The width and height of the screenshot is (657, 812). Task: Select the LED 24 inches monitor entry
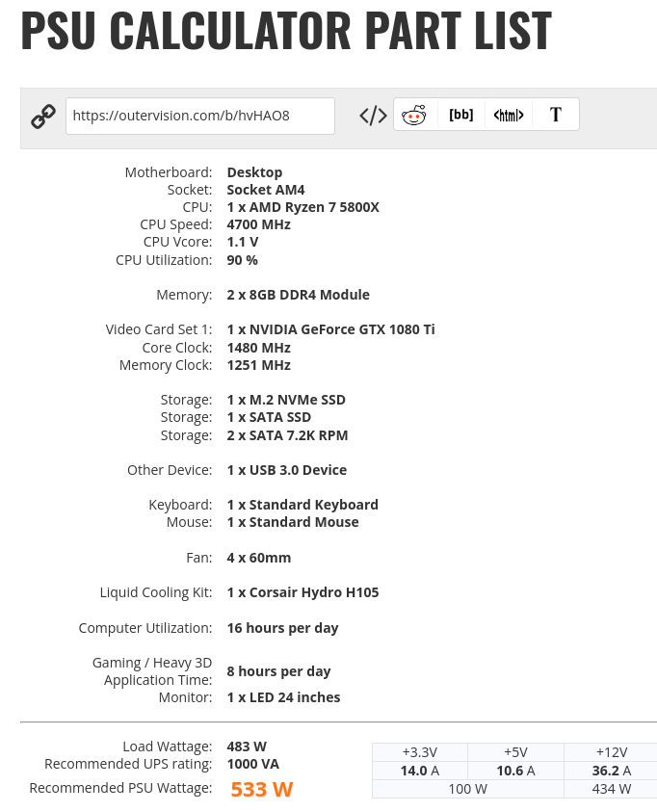pos(284,697)
